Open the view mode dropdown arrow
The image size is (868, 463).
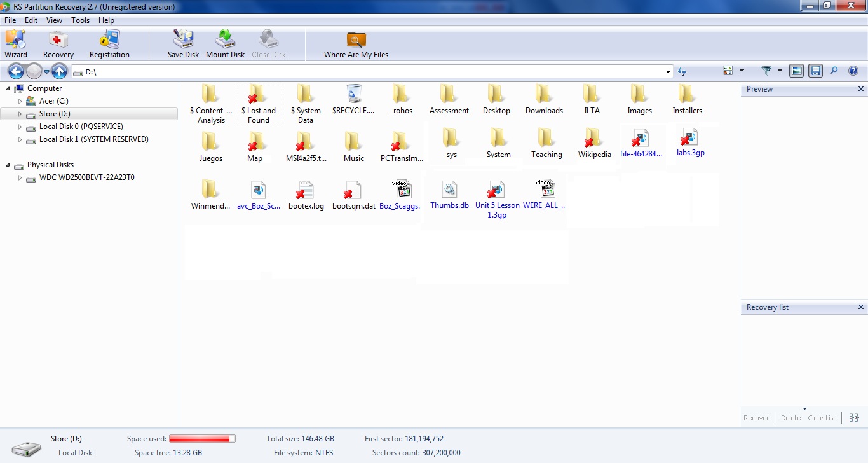[742, 71]
